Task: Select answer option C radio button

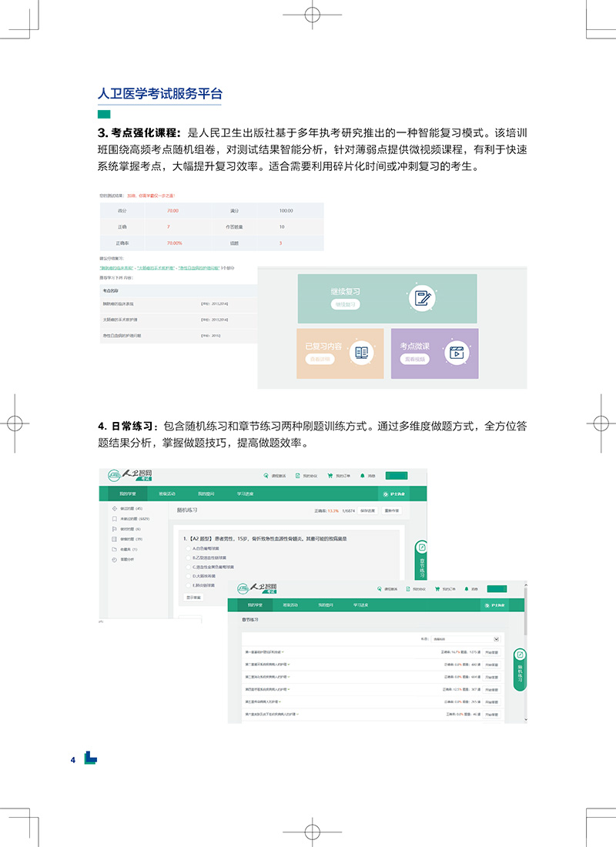Action: coord(187,566)
